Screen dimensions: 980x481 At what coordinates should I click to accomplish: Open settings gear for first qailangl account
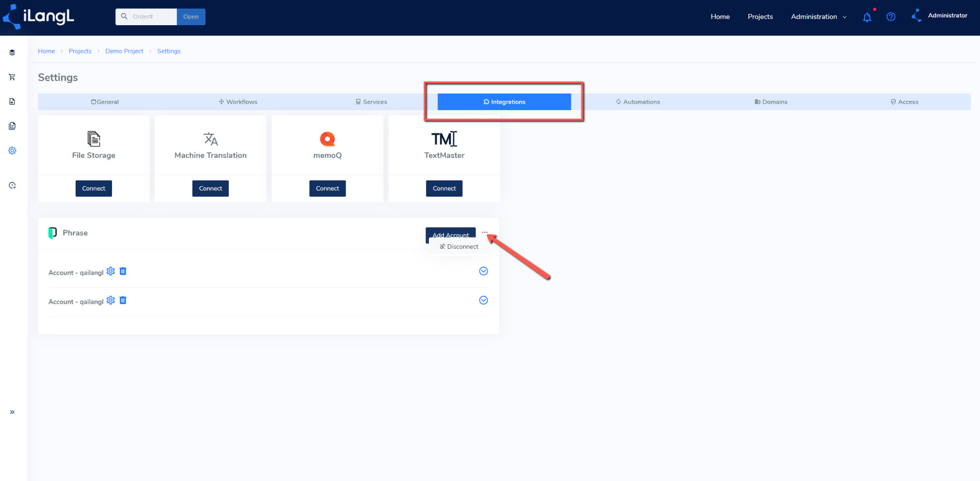coord(111,272)
